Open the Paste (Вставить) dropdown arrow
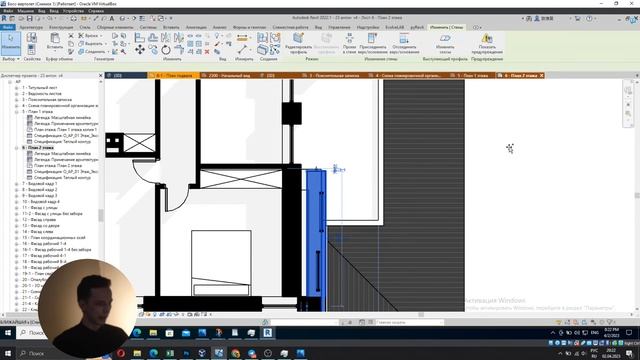 [55, 51]
